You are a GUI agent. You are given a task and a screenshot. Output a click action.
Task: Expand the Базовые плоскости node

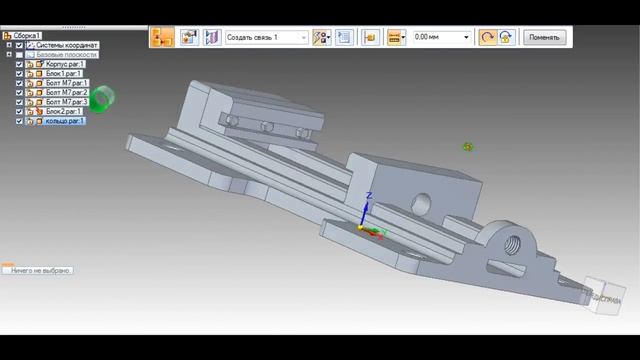[9, 54]
